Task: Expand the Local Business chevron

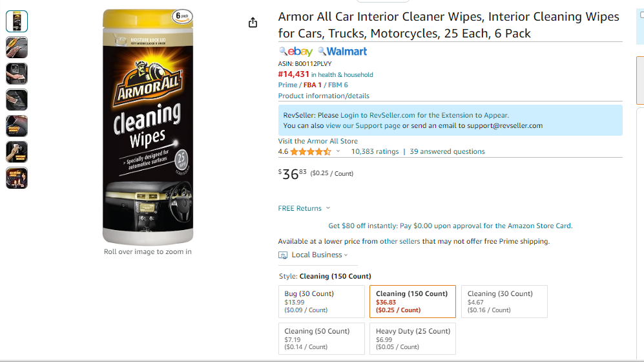Action: click(346, 255)
